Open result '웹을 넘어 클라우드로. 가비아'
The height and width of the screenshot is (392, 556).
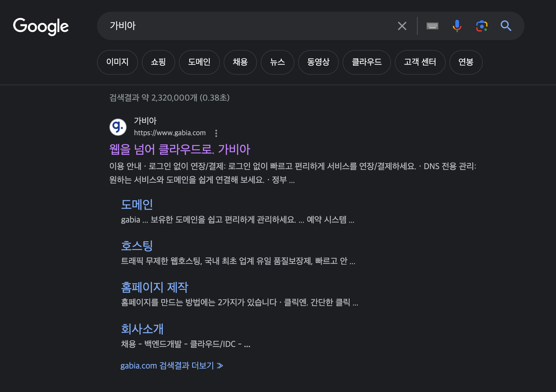[x=180, y=149]
